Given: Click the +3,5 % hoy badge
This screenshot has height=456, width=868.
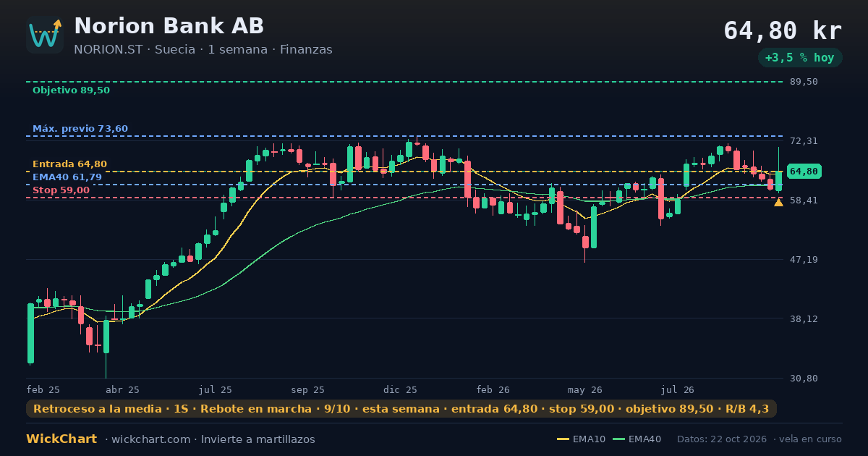Looking at the screenshot, I should coord(800,58).
